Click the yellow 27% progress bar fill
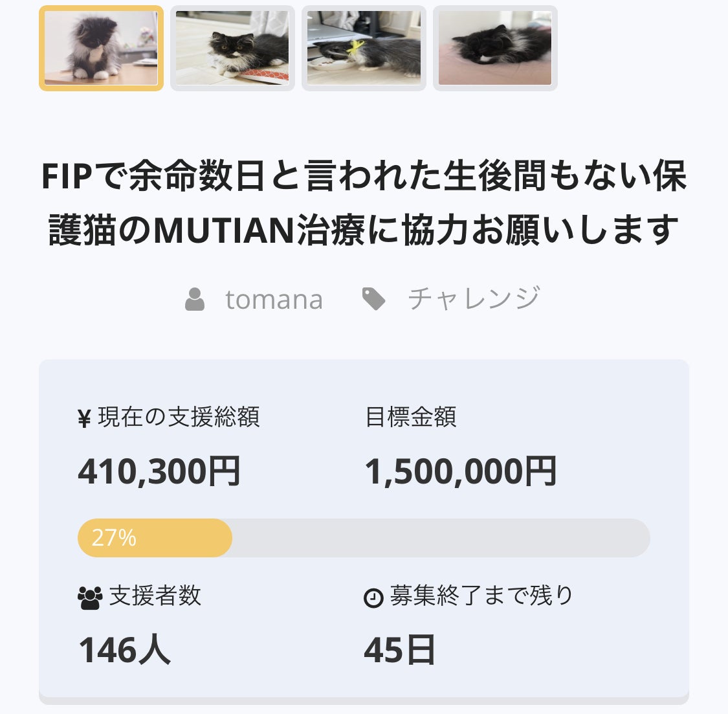Viewport: 728px width, 714px height. coord(155,538)
